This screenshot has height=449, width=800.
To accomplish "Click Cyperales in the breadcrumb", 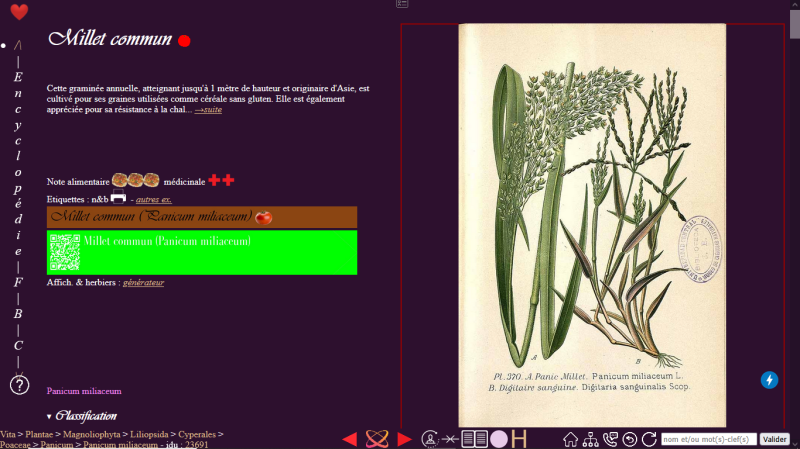I will click(197, 434).
